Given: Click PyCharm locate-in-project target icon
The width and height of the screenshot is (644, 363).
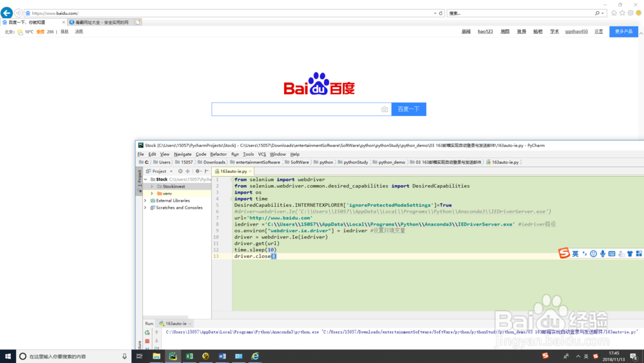Looking at the screenshot, I should click(x=180, y=171).
